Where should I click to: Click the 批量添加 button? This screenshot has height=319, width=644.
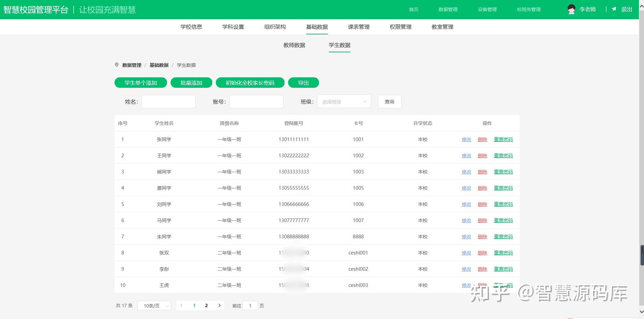[191, 83]
